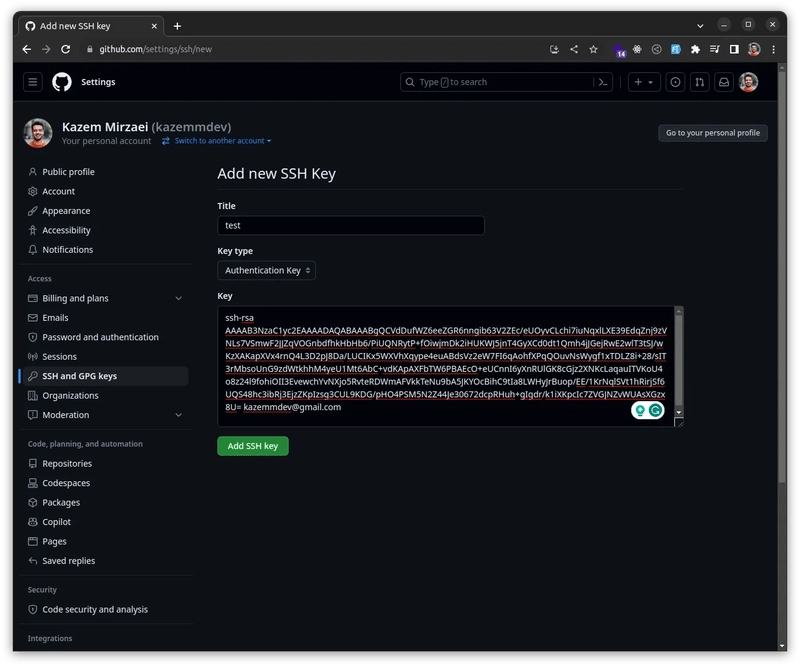This screenshot has width=800, height=666.
Task: Open Emails settings
Action: coord(55,318)
